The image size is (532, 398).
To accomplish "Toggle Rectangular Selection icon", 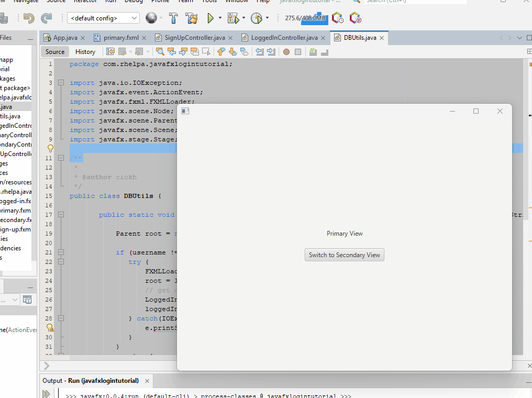I will (206, 51).
